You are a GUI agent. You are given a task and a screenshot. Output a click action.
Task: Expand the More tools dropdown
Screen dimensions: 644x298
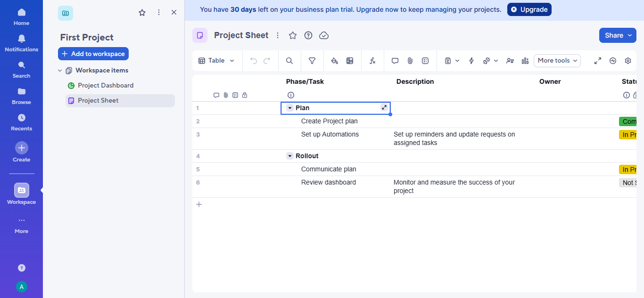coord(557,61)
